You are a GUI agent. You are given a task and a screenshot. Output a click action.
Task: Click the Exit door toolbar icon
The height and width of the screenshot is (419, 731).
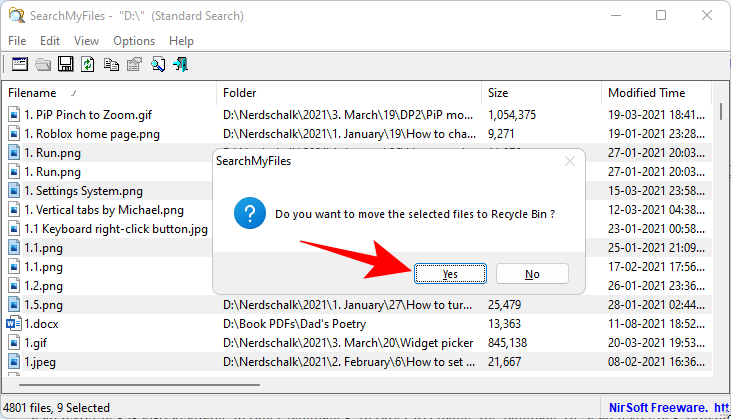click(181, 64)
